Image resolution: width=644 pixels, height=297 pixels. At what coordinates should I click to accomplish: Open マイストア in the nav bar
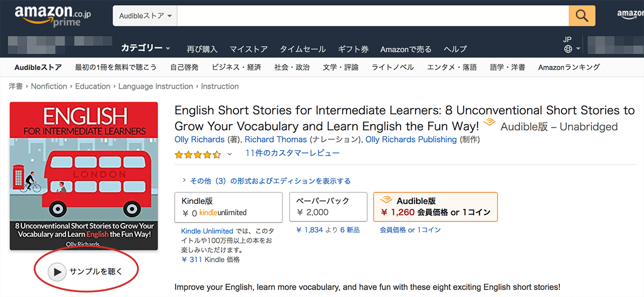coord(249,49)
